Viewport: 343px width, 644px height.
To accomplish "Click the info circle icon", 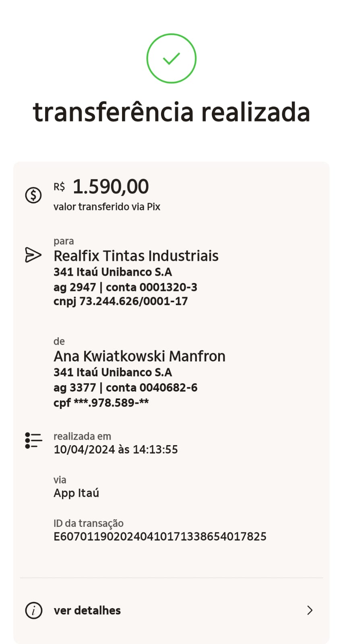I will pyautogui.click(x=33, y=610).
